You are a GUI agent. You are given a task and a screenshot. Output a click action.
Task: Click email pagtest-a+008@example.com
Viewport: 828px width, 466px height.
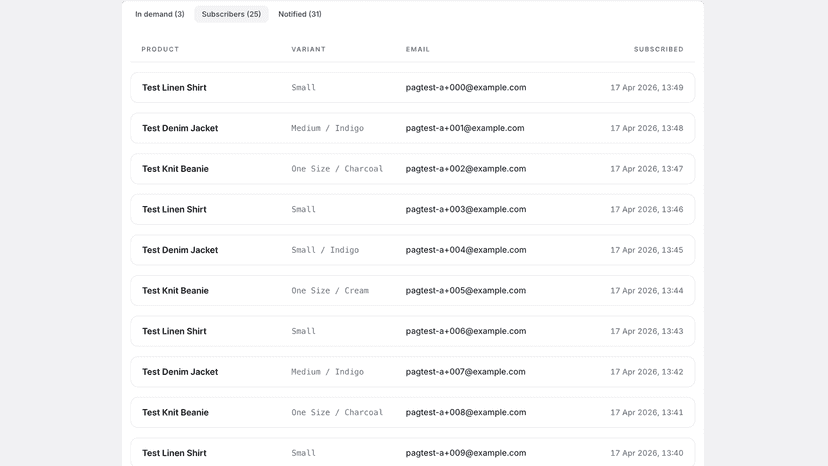coord(466,413)
